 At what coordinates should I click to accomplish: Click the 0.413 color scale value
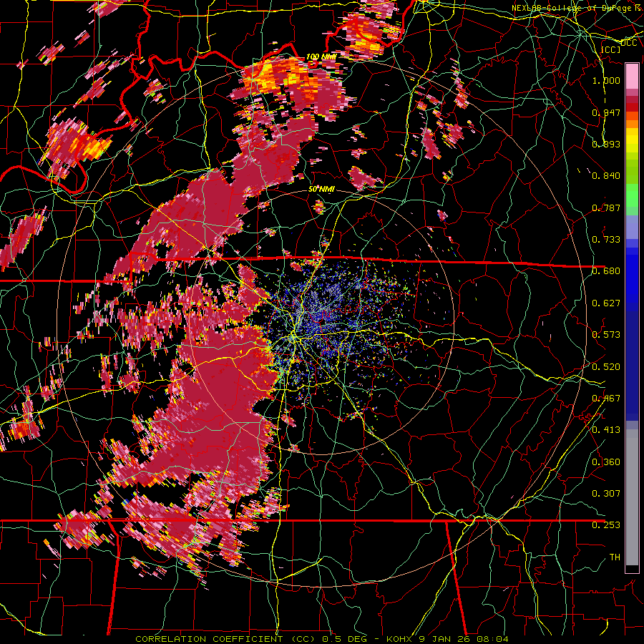pyautogui.click(x=606, y=430)
